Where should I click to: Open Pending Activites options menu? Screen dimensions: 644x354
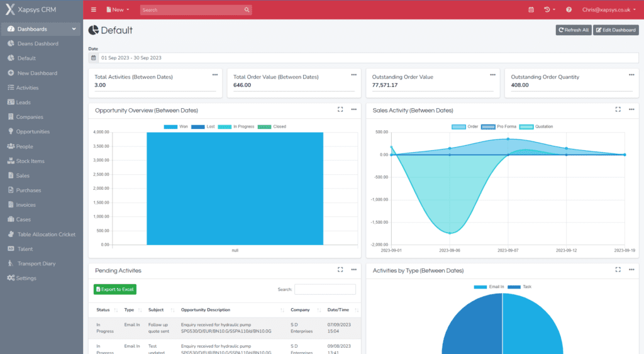coord(353,269)
